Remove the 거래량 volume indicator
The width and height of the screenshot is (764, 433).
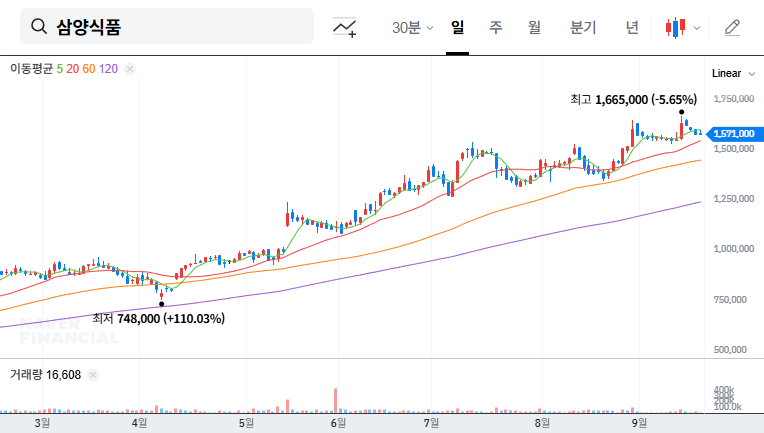[x=93, y=375]
